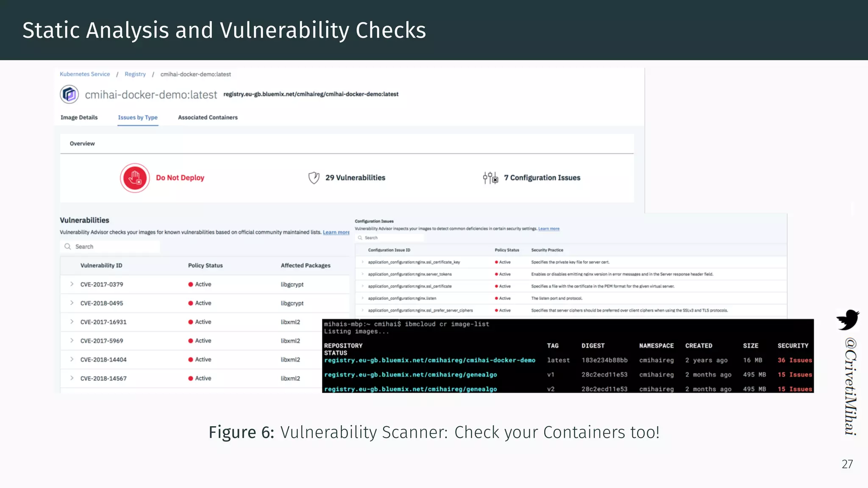Click the digest 183e234b88bb in terminal
The height and width of the screenshot is (488, 868).
[604, 360]
